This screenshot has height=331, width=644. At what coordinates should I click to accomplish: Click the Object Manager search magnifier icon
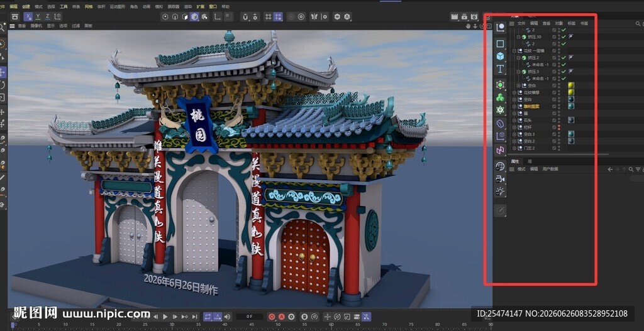(638, 24)
